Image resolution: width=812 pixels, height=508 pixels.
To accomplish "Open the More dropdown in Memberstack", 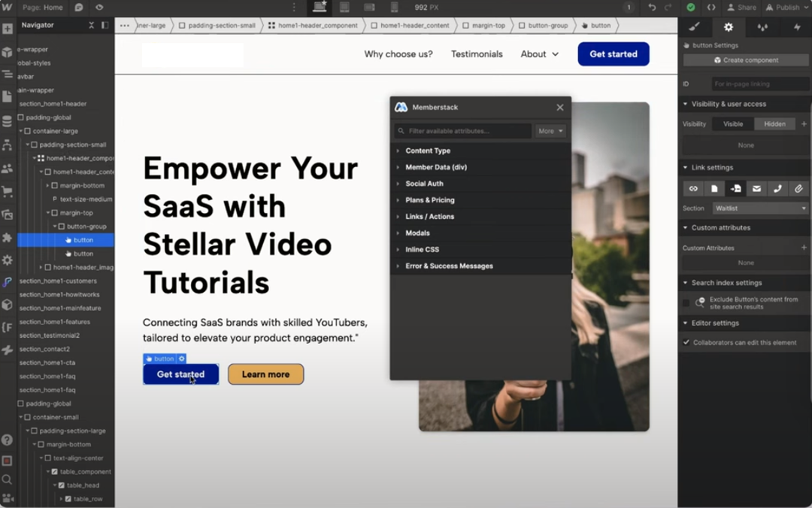I will point(550,131).
